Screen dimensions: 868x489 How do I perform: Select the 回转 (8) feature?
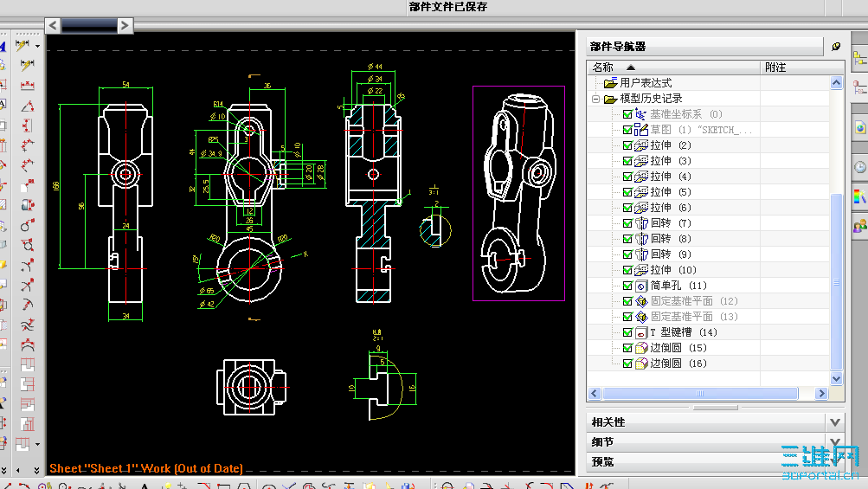[670, 239]
